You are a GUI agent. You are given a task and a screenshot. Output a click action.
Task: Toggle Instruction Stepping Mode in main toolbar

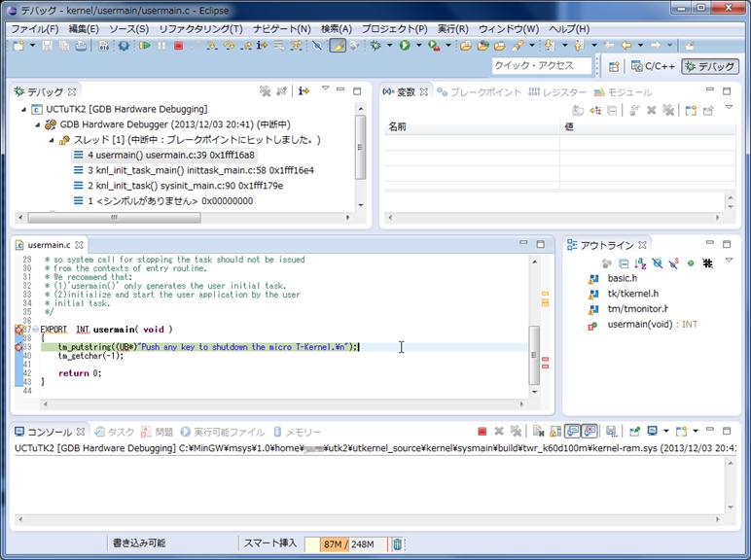(262, 46)
